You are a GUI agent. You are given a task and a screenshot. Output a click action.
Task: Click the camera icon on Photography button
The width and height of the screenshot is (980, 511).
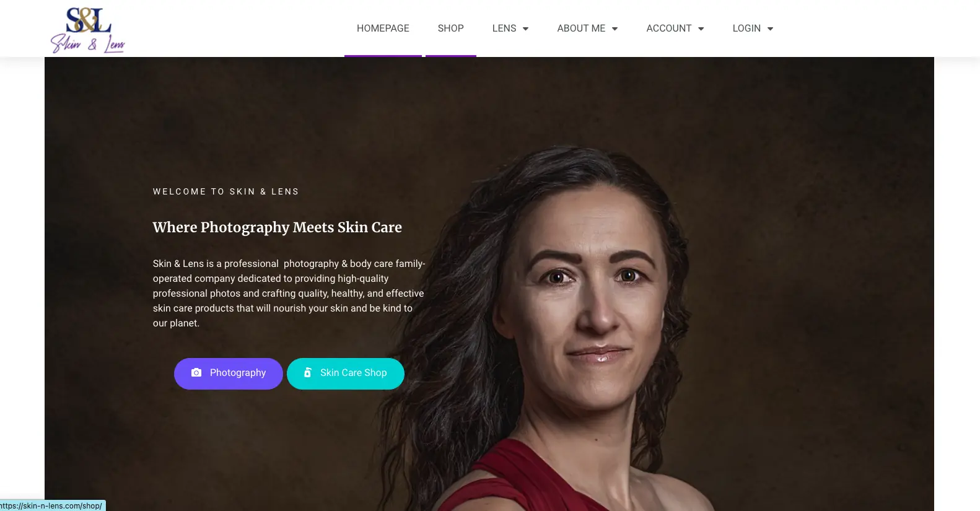[x=196, y=372]
